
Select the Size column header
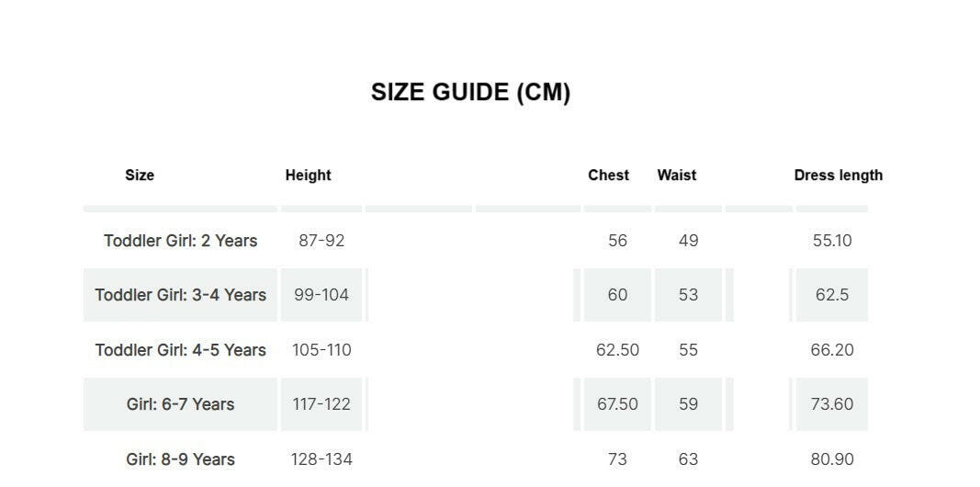coord(140,176)
